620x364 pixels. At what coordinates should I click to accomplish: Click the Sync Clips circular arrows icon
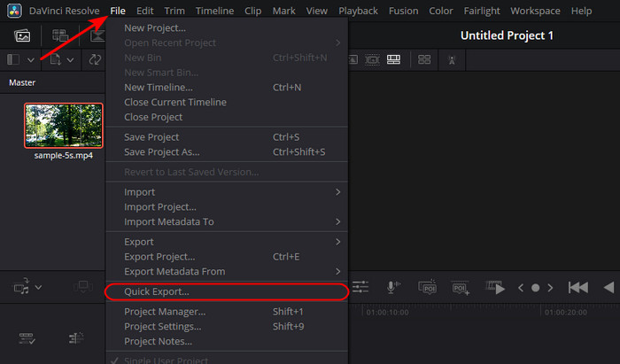(x=95, y=59)
